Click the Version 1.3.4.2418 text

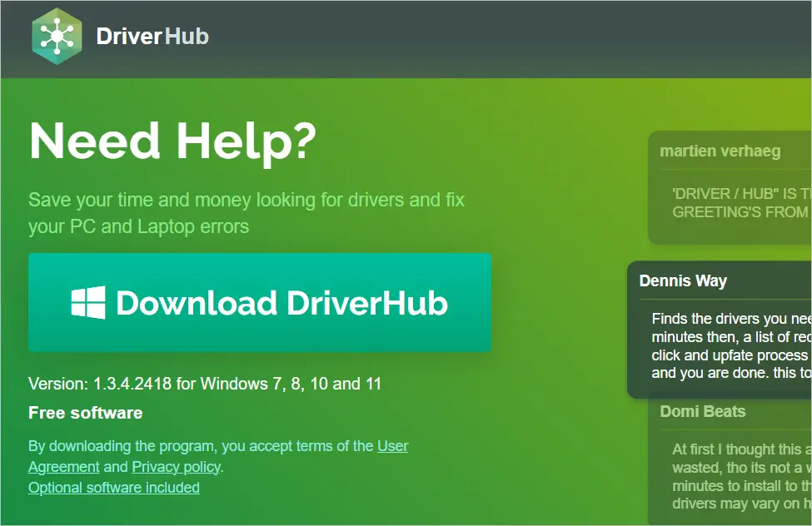tap(205, 384)
